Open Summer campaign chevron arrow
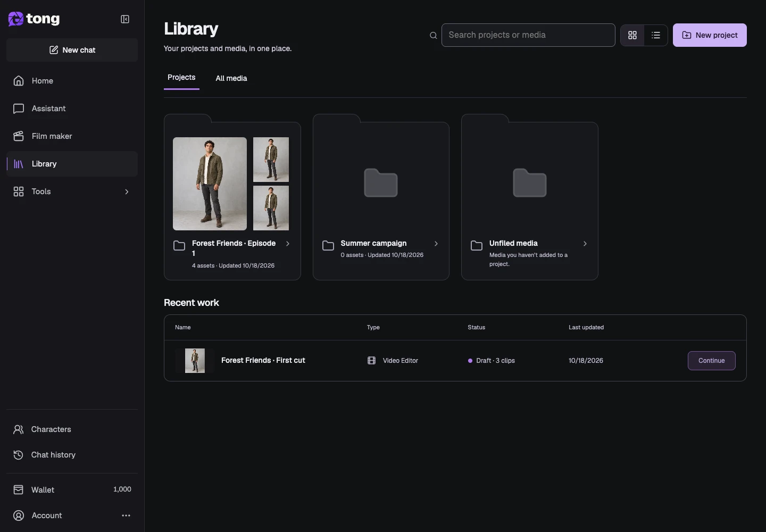766x532 pixels. click(436, 244)
